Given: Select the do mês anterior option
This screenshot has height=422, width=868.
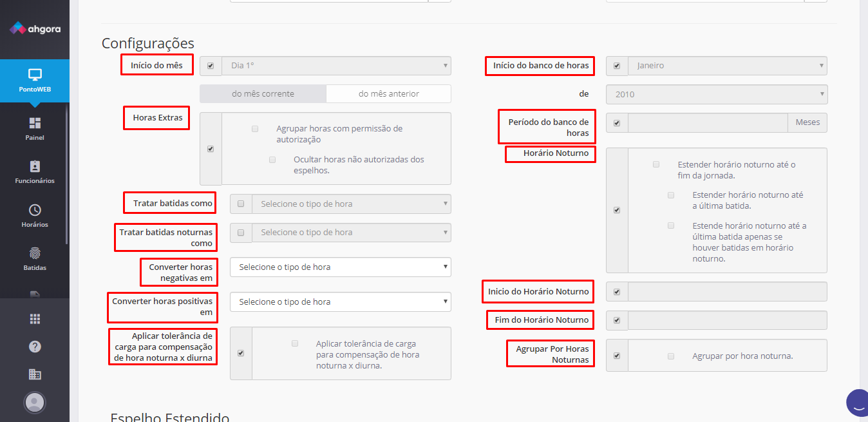Looking at the screenshot, I should coord(389,93).
